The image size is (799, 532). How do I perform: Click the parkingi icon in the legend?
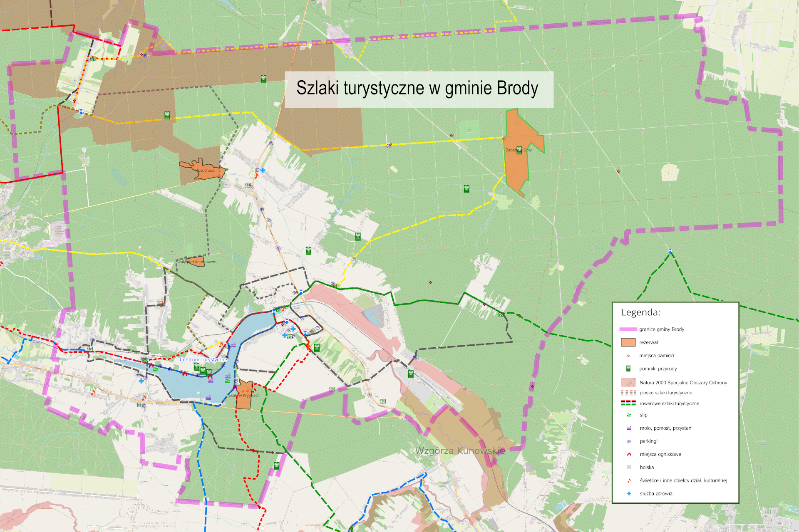[x=629, y=441]
